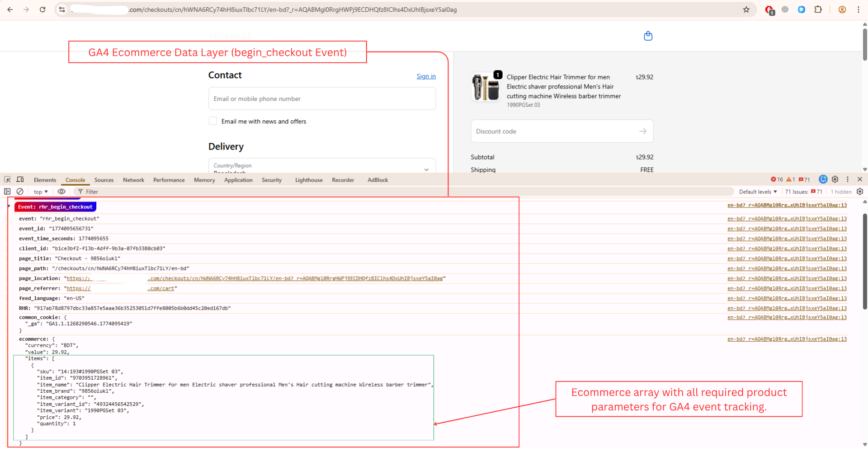868x452 pixels.
Task: Click the address bar URL
Action: (x=292, y=9)
